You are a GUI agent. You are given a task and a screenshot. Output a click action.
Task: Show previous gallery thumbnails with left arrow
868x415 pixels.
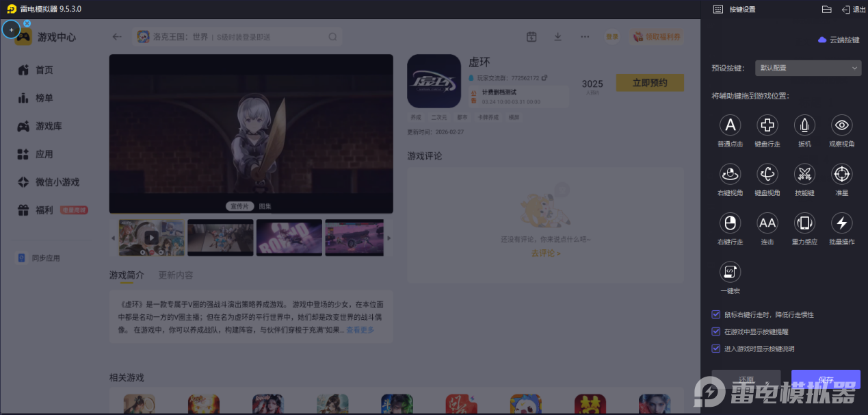pyautogui.click(x=114, y=238)
